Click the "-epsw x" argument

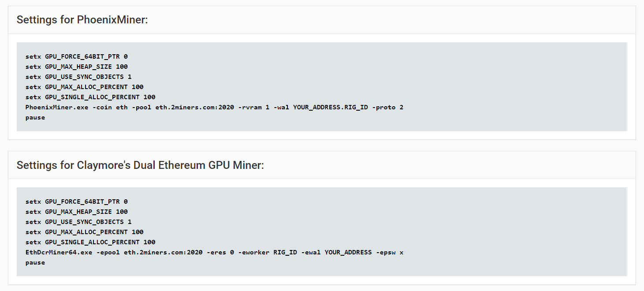(x=390, y=252)
